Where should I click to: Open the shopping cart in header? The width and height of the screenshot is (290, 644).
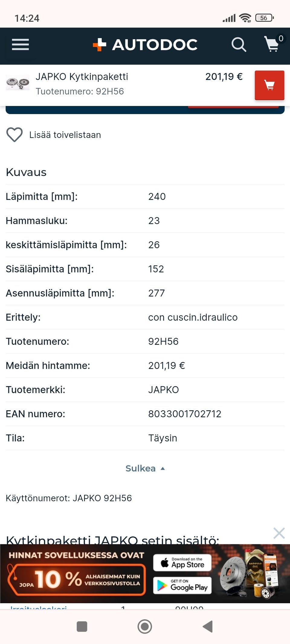click(x=272, y=44)
